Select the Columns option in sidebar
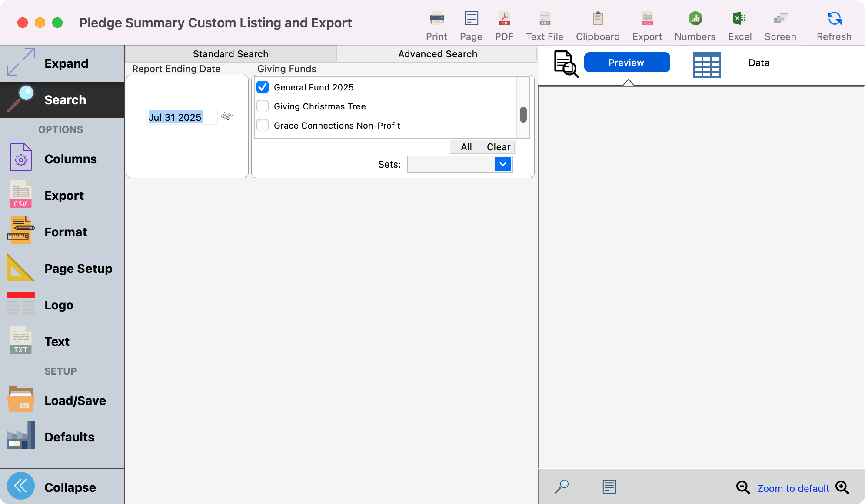Viewport: 865px width, 504px height. click(x=70, y=159)
